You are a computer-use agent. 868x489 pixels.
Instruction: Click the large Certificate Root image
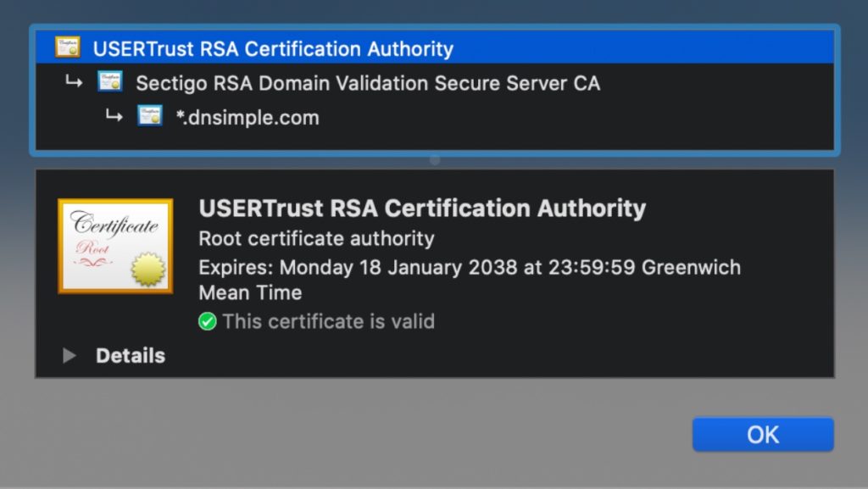(x=115, y=246)
